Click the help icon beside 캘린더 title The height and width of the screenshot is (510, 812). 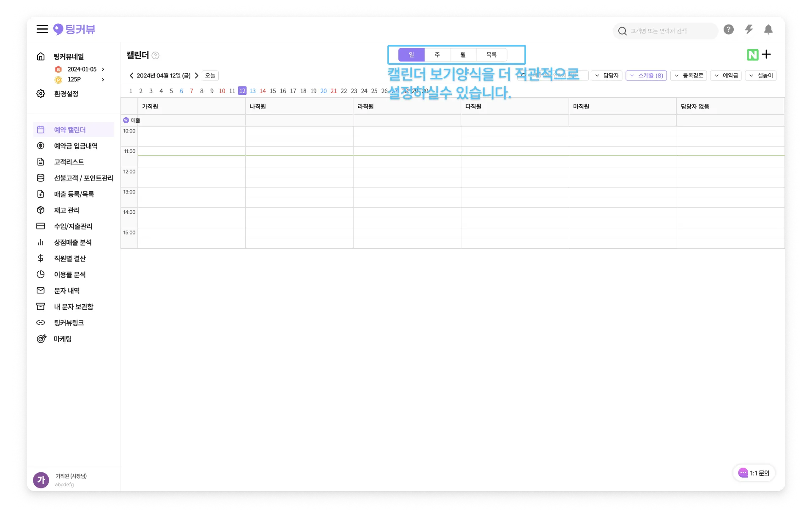[156, 55]
